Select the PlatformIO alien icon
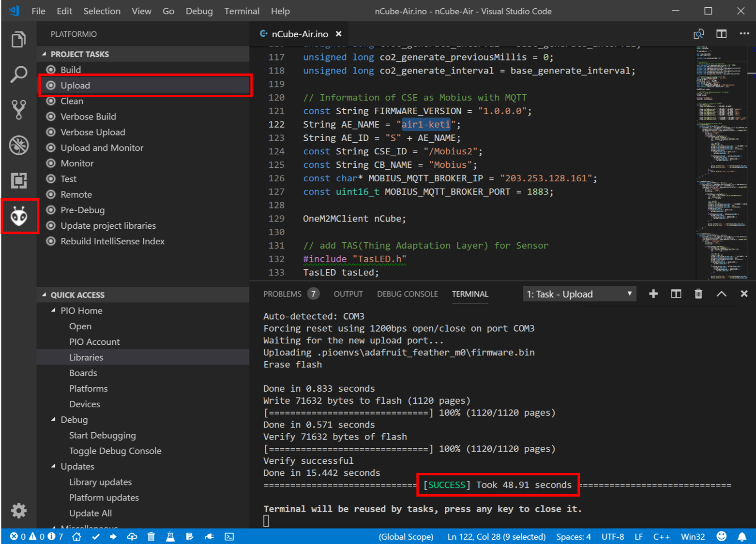The height and width of the screenshot is (544, 756). [19, 216]
